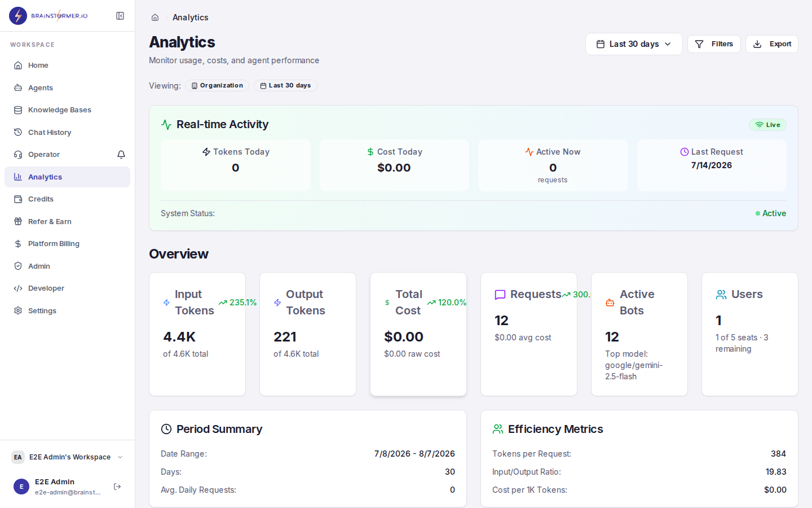Open Home in the sidebar

(67, 65)
